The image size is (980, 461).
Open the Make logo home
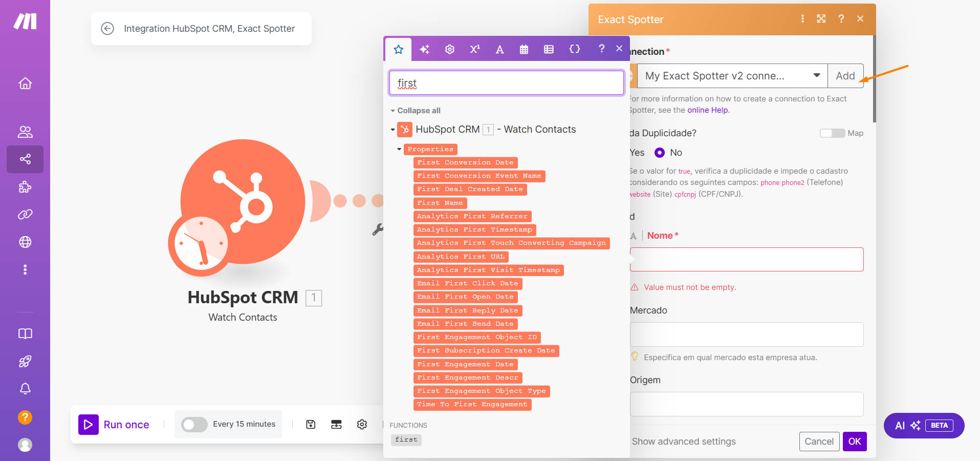click(25, 21)
